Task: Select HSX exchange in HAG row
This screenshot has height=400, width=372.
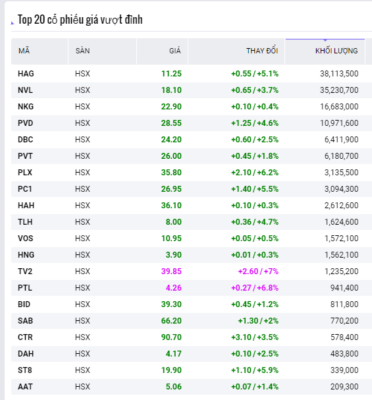Action: pos(82,74)
